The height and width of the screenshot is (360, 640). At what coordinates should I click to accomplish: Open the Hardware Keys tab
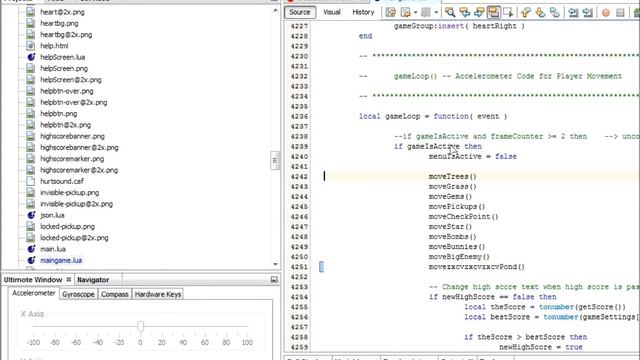(158, 294)
